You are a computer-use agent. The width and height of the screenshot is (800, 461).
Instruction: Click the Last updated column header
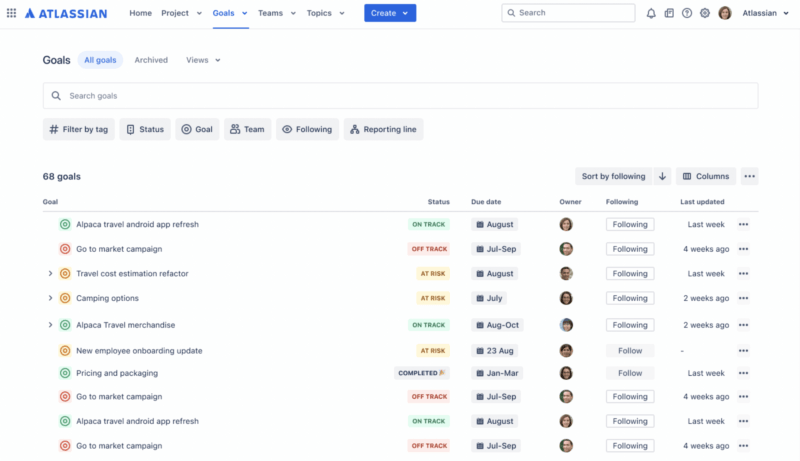point(702,202)
